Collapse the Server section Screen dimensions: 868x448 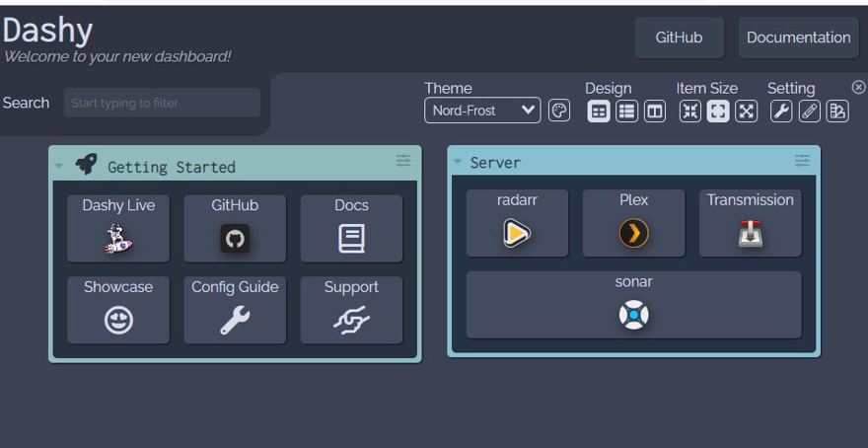[x=458, y=162]
